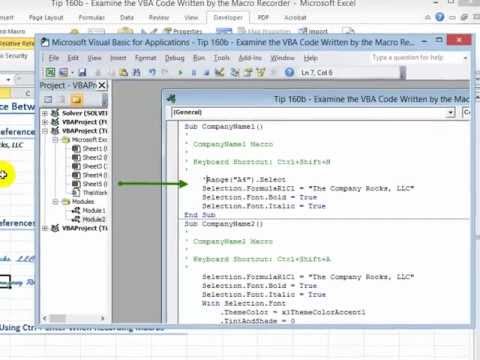The height and width of the screenshot is (360, 480).
Task: Select ThisWorkbook in the project tree
Action: pos(90,193)
